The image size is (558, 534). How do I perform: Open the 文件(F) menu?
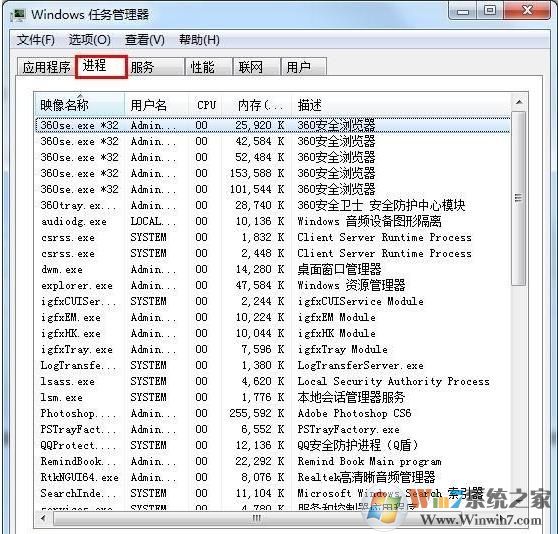(35, 39)
